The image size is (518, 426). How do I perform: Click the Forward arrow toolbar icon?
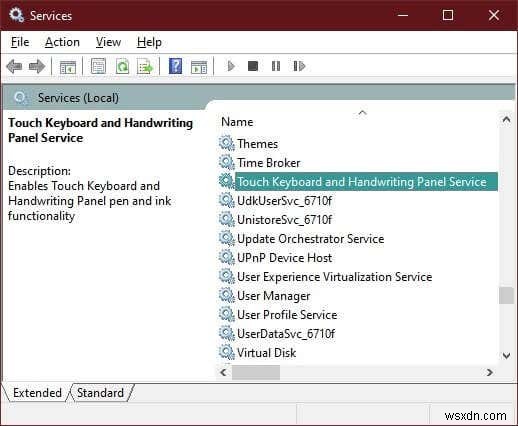pos(37,66)
